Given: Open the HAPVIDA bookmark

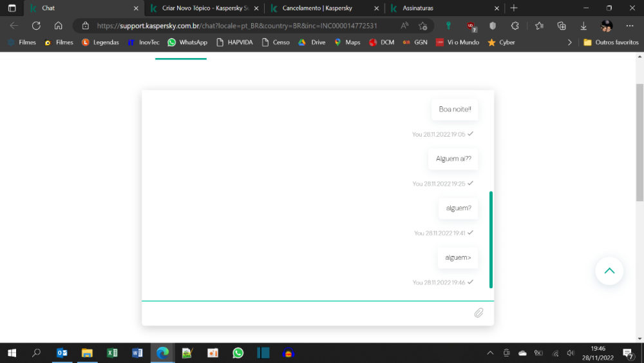Looking at the screenshot, I should tap(234, 43).
